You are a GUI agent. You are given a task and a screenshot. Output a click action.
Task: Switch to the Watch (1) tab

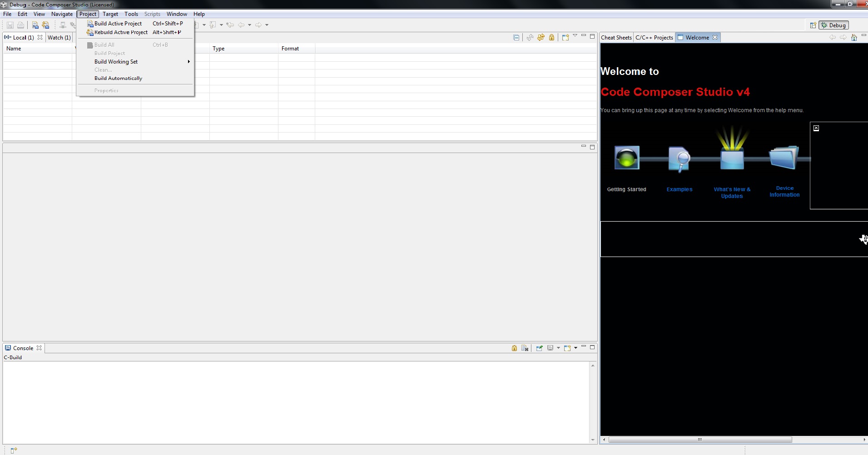click(59, 38)
